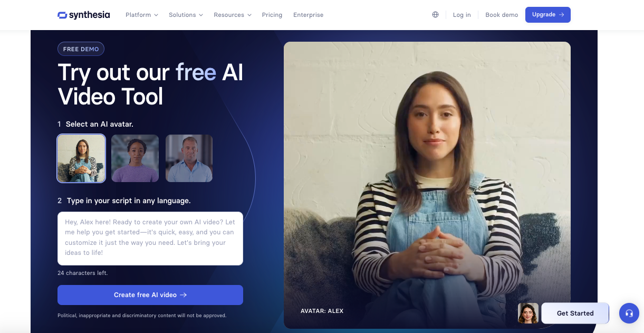Select the Alex avatar in striped shirt
The image size is (644, 333).
(81, 158)
